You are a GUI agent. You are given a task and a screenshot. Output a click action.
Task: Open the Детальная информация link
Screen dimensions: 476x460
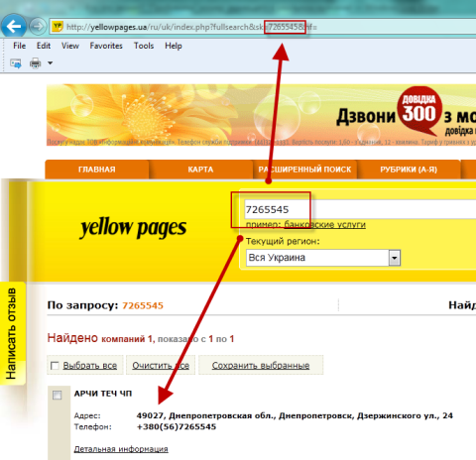coord(121,449)
